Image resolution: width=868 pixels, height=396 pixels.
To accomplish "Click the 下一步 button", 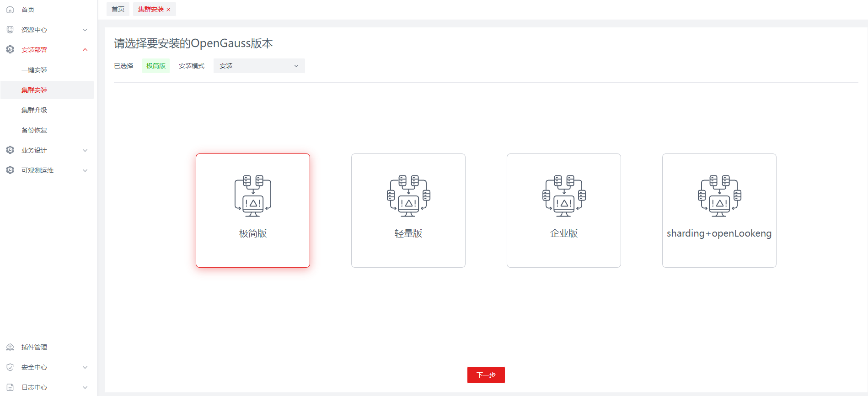I will (486, 375).
